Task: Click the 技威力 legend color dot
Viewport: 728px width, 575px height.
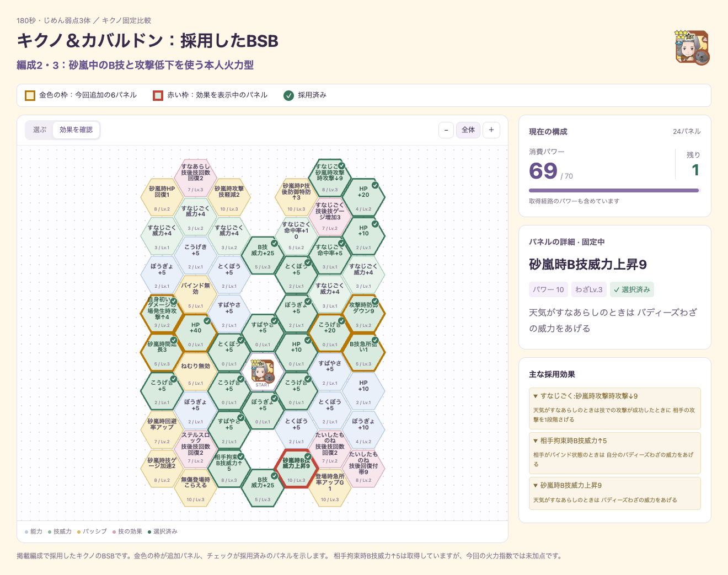Action: 50,532
